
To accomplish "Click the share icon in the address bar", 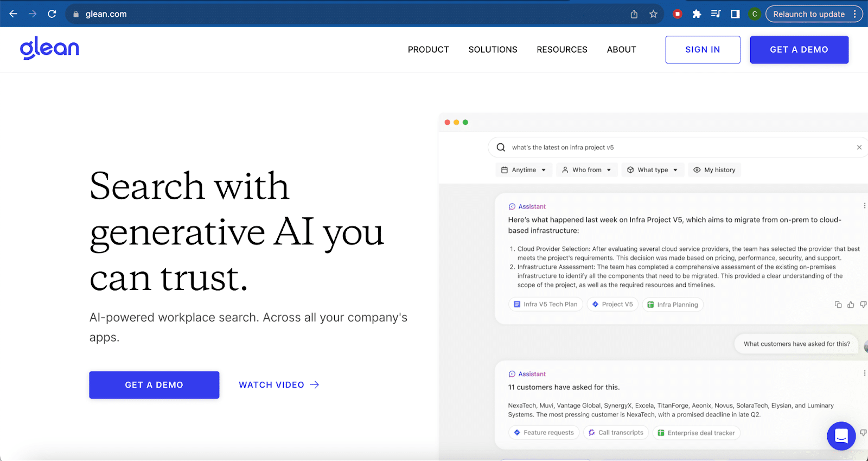I will tap(634, 14).
